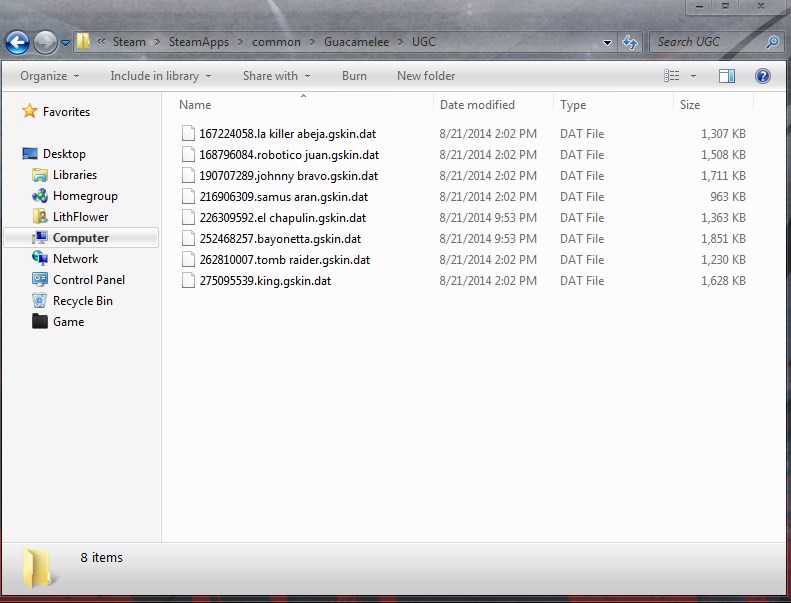Select Computer in navigation pane
Screen dimensions: 791x603
[x=81, y=238]
